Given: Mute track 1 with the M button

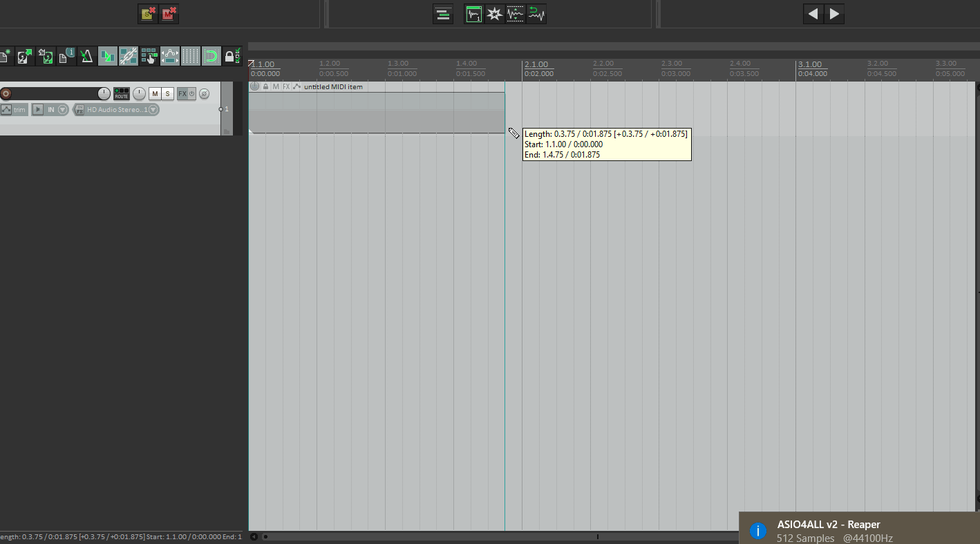Looking at the screenshot, I should [x=155, y=94].
